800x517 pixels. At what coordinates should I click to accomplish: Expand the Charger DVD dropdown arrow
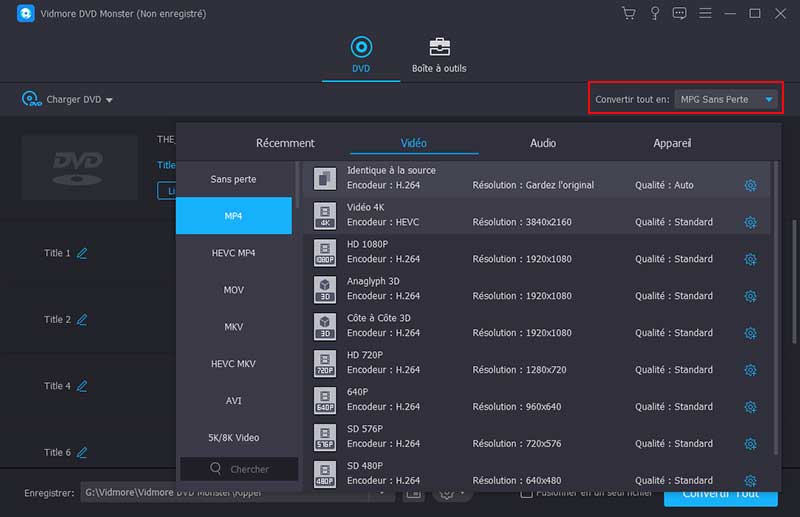109,100
